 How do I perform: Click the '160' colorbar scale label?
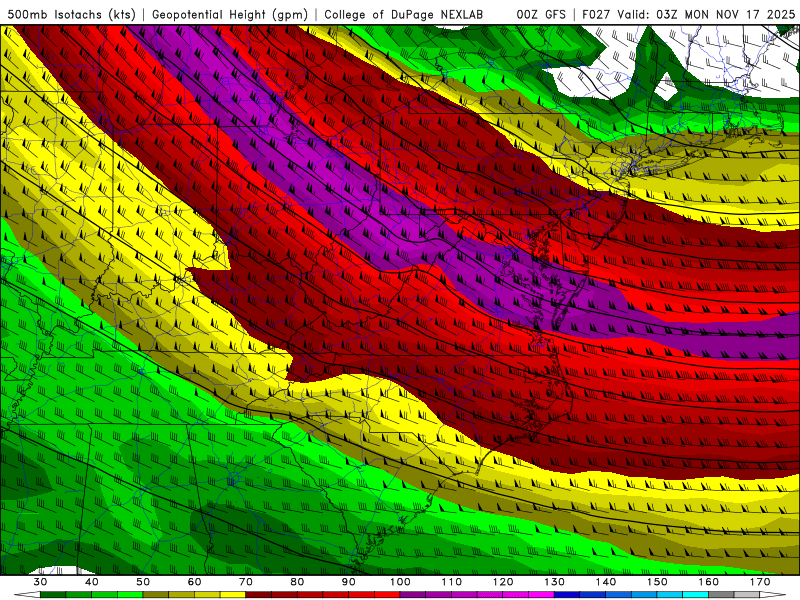tap(709, 582)
